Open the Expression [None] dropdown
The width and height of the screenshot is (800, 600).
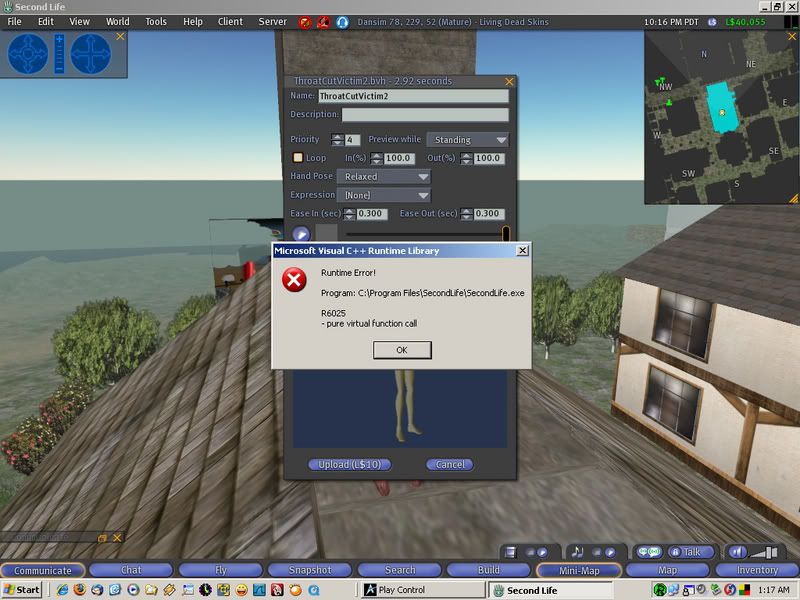pos(384,195)
